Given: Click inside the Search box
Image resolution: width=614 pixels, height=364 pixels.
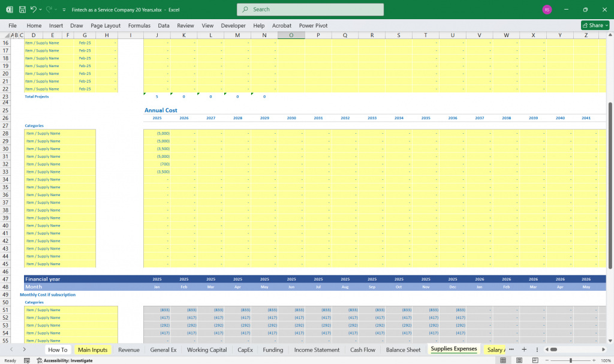Looking at the screenshot, I should [x=309, y=10].
